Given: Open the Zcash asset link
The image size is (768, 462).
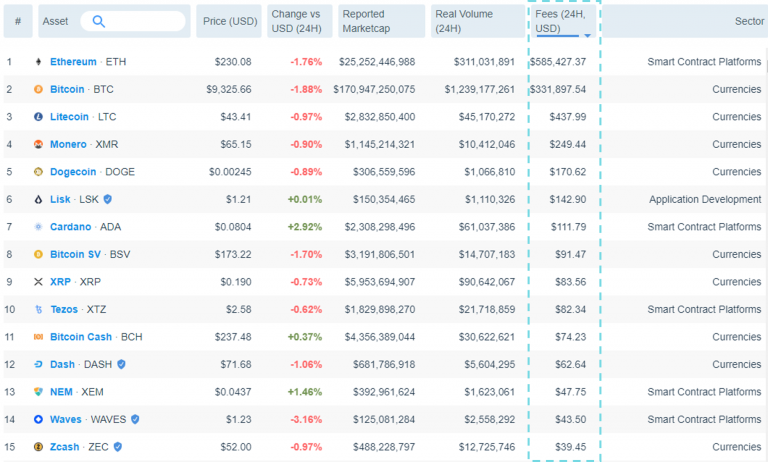Looking at the screenshot, I should point(65,446).
